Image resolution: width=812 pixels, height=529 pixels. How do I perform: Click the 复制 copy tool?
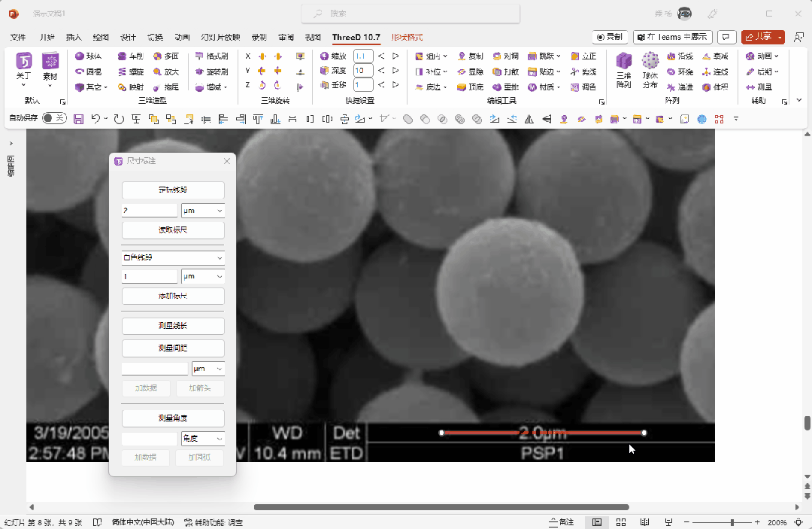(470, 56)
